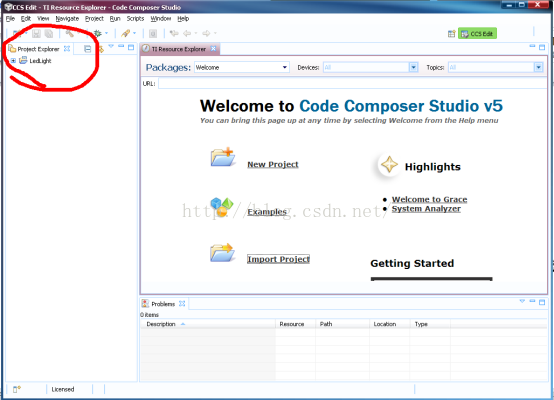
Task: Open the Debug dropdown arrow
Action: coord(106,34)
